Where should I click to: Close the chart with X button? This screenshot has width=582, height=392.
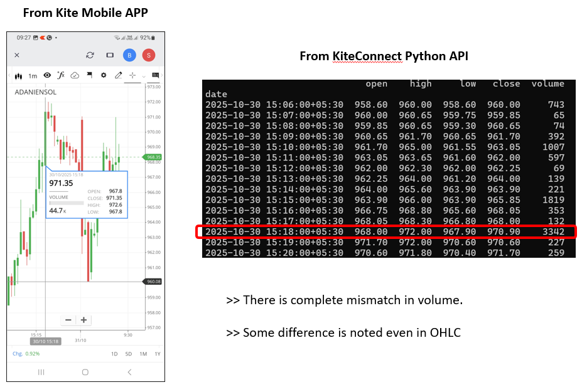click(x=17, y=55)
